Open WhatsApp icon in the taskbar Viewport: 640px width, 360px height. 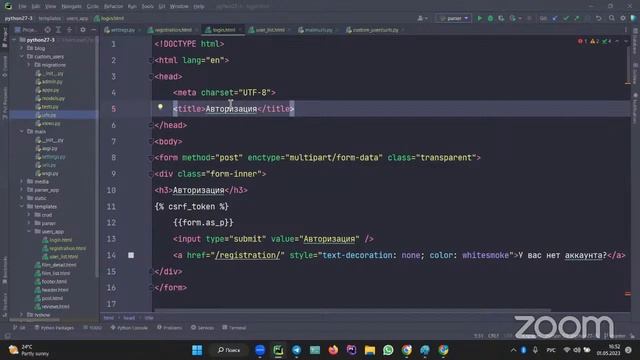tap(388, 350)
